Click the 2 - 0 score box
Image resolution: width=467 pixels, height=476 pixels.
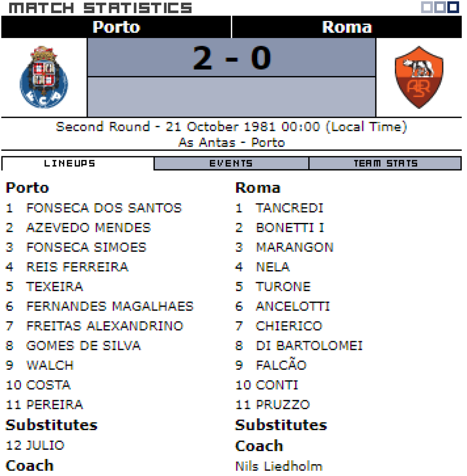[x=231, y=58]
